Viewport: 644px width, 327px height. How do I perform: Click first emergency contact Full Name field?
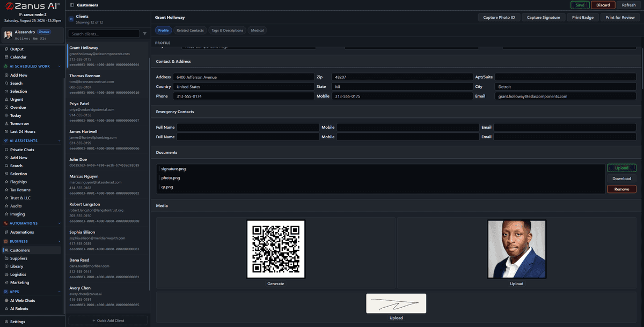point(248,127)
